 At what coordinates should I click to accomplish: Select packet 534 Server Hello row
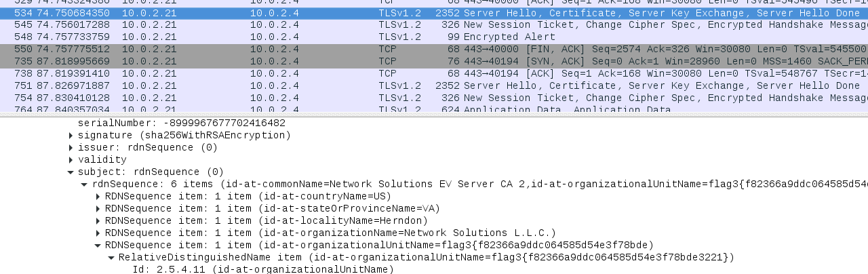coord(434,13)
